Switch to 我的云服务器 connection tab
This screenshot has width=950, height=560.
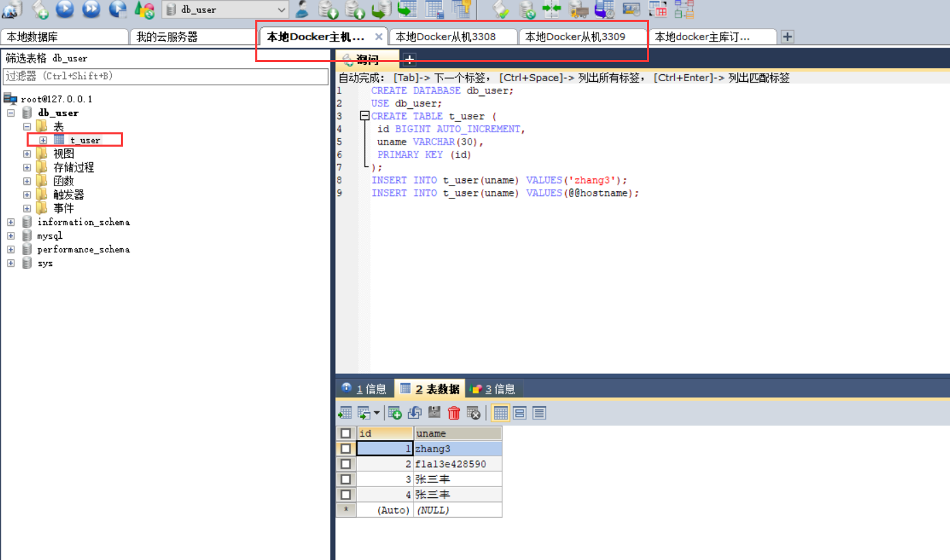pyautogui.click(x=194, y=37)
